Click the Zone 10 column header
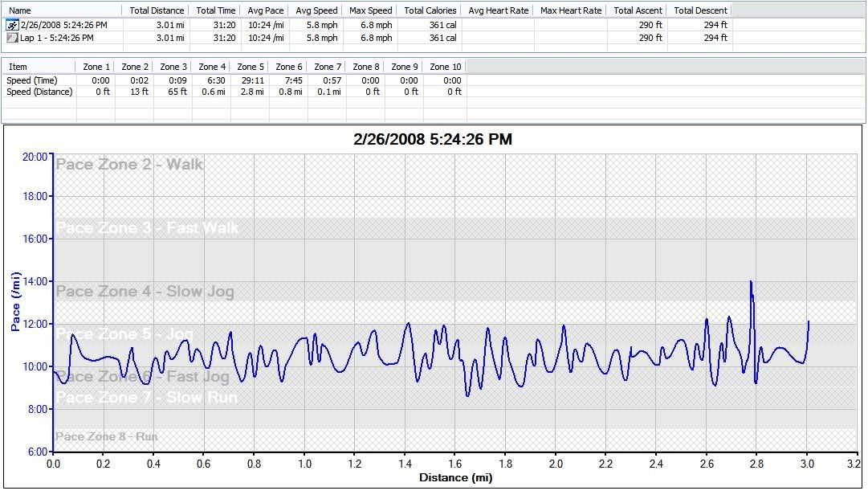Screen dimensions: 868x503 coord(445,67)
